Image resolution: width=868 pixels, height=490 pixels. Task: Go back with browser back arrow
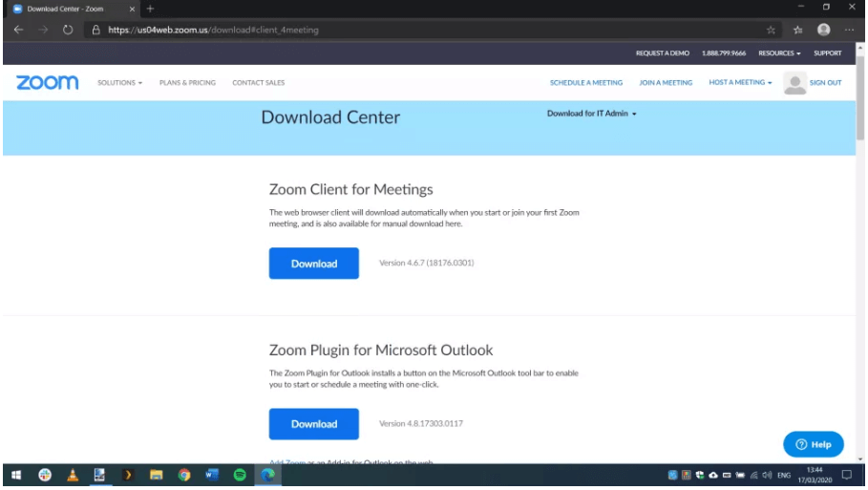pos(19,30)
